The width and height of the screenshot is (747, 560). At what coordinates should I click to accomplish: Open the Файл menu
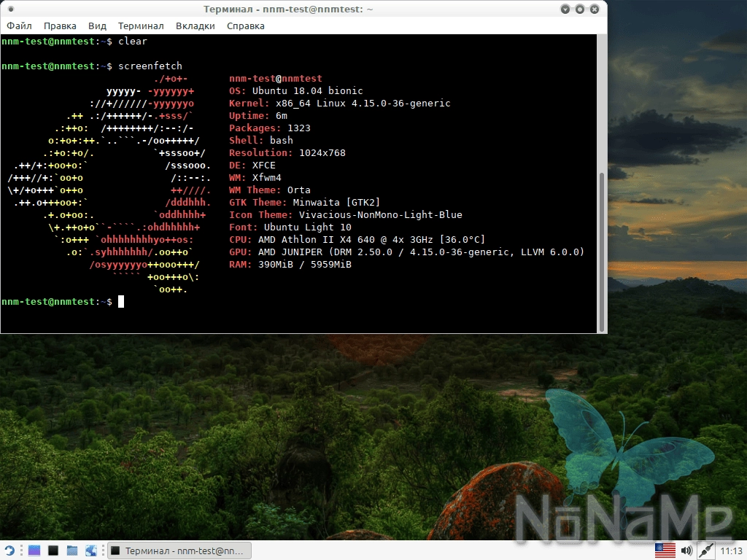[19, 26]
